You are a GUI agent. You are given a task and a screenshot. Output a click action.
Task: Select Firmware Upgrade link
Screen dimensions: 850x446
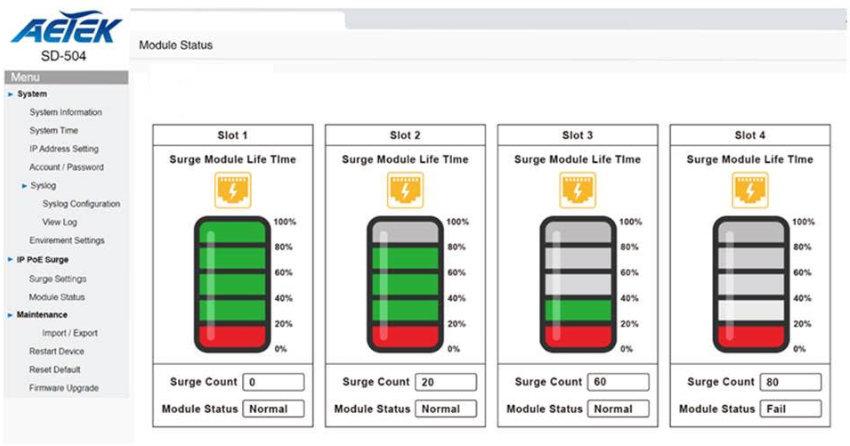[x=64, y=388]
